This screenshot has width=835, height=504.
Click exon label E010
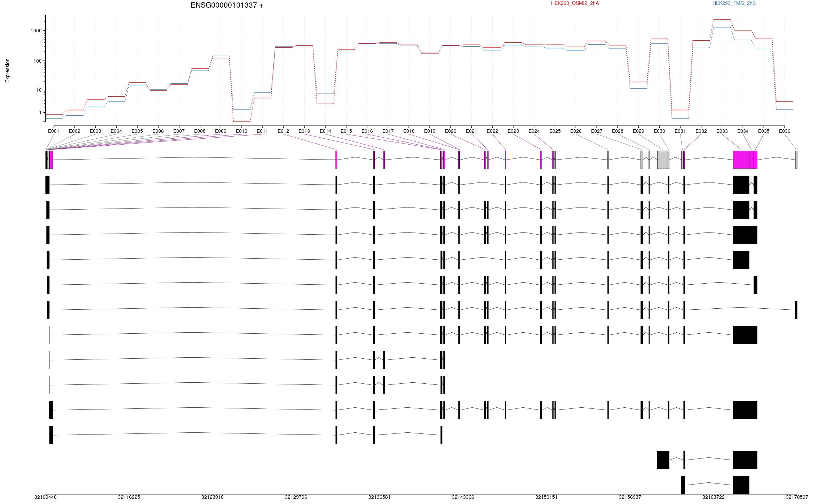241,131
